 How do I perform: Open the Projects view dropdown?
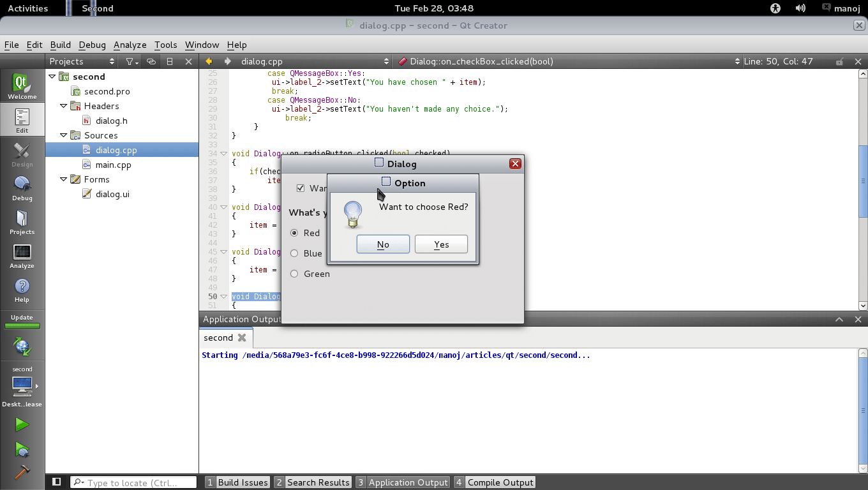82,62
